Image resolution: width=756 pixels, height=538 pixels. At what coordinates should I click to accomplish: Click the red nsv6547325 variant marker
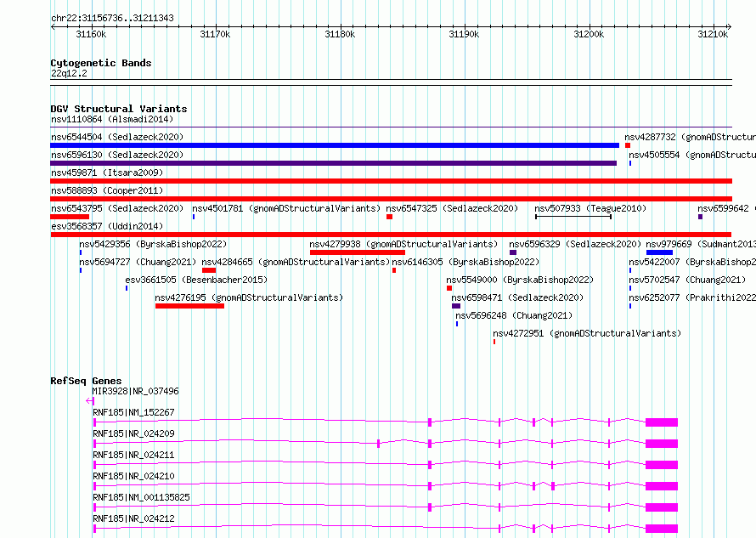(x=390, y=217)
